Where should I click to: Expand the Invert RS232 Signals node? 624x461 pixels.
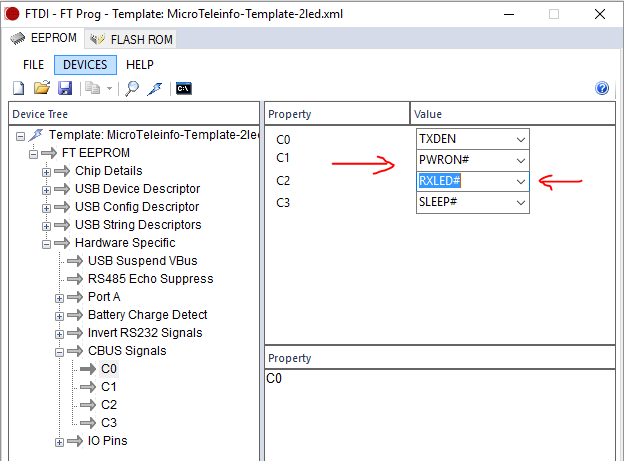tap(59, 334)
